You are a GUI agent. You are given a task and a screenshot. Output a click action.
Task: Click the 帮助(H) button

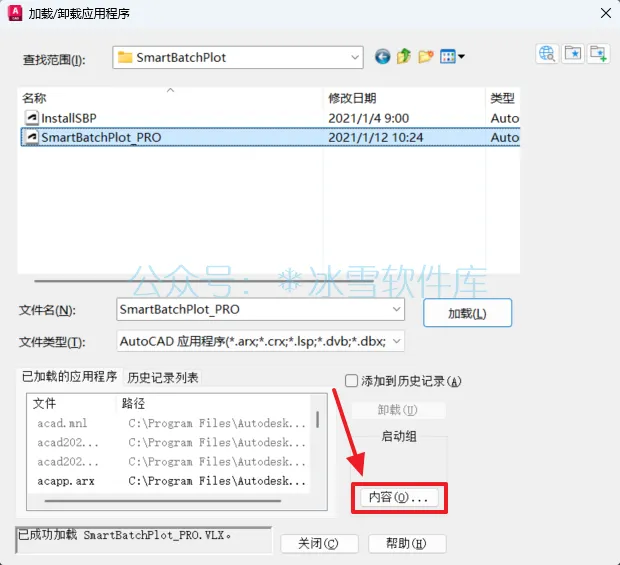pyautogui.click(x=407, y=543)
